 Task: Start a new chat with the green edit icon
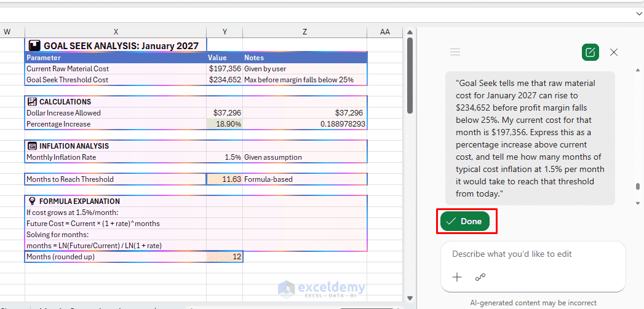(x=590, y=52)
